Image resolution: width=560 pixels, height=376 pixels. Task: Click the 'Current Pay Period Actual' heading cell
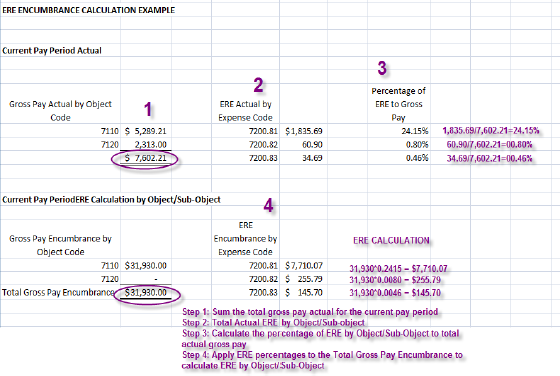tap(52, 51)
